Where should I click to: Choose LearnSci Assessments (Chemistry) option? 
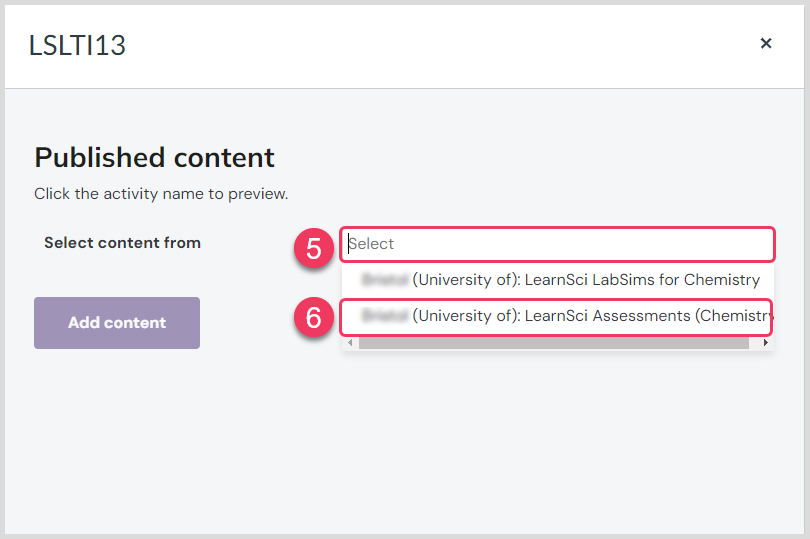pos(557,316)
